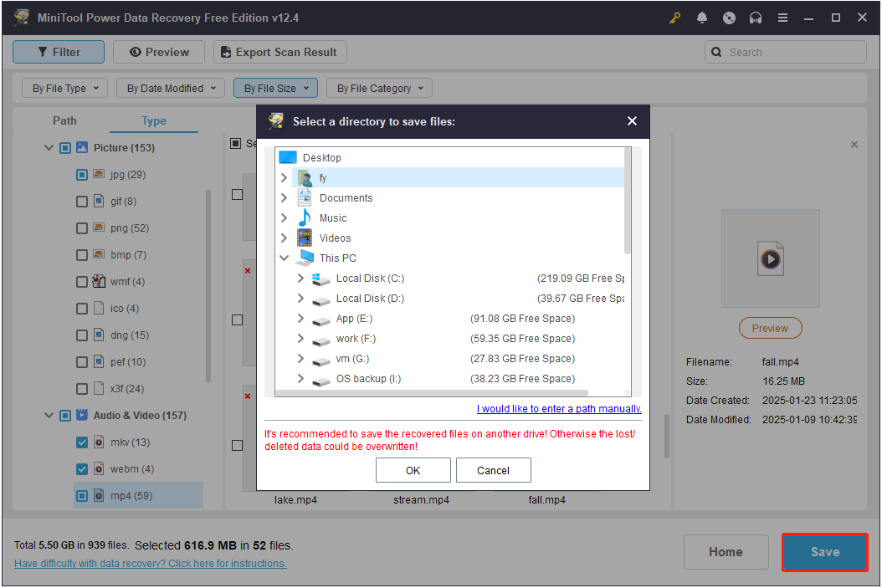This screenshot has height=588, width=882.
Task: Open the bell notifications icon
Action: (x=701, y=18)
